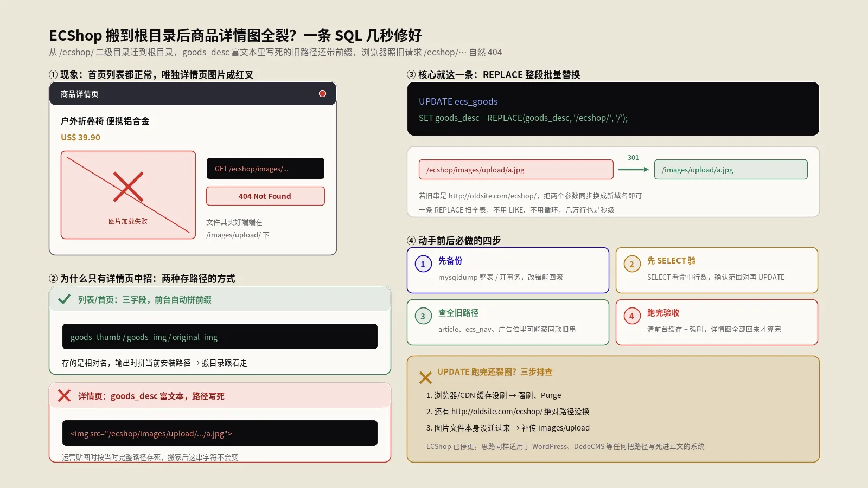Click the 商品详情页 header label

tap(80, 94)
